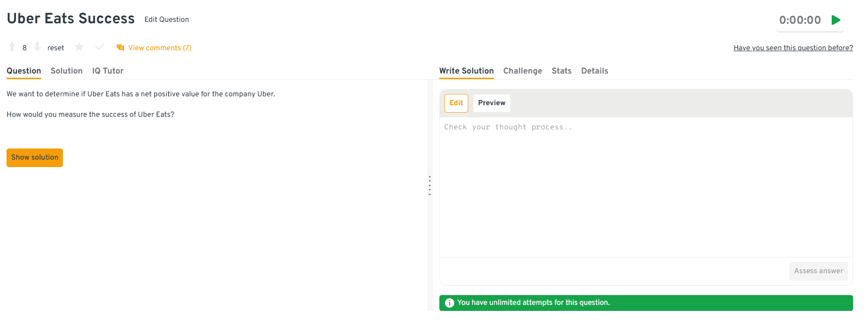Image resolution: width=868 pixels, height=323 pixels.
Task: Click into the solution text area
Action: tap(646, 186)
